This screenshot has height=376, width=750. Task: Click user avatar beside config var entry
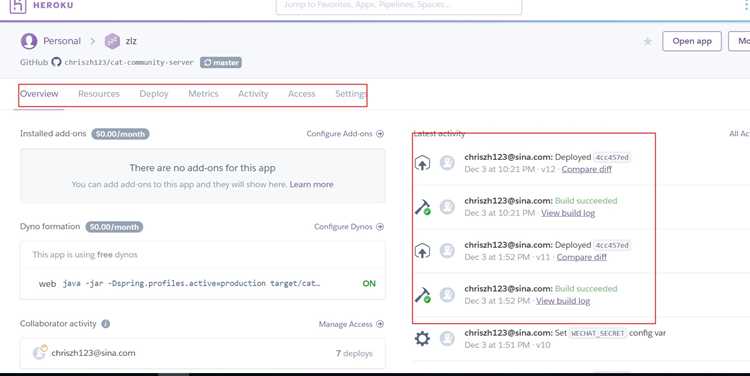(447, 339)
